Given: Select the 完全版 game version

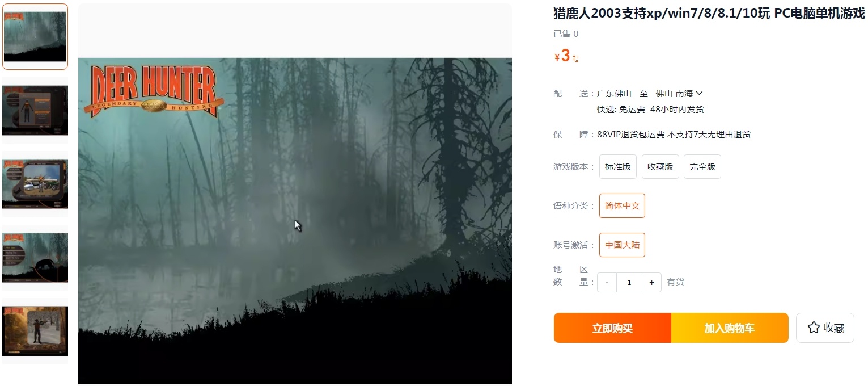Looking at the screenshot, I should (702, 167).
